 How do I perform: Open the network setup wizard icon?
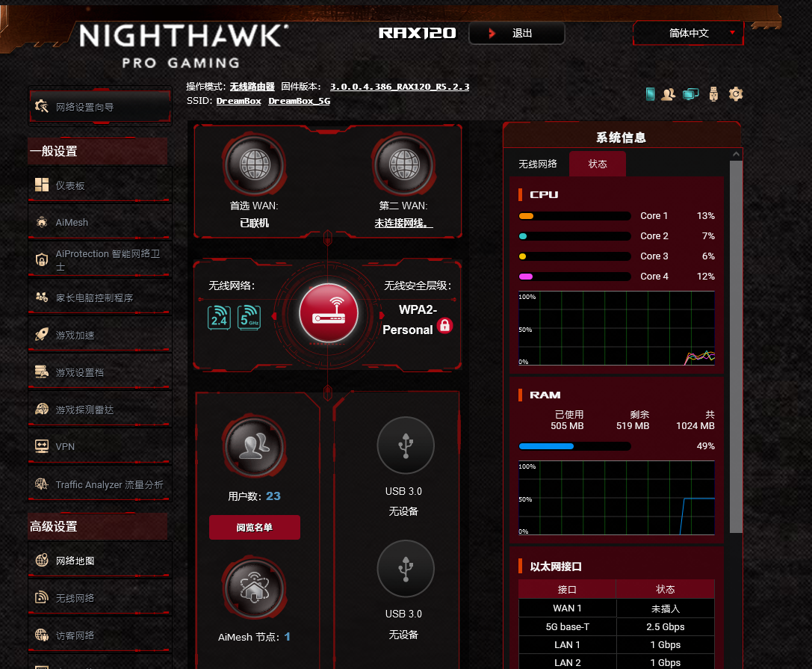pos(41,106)
